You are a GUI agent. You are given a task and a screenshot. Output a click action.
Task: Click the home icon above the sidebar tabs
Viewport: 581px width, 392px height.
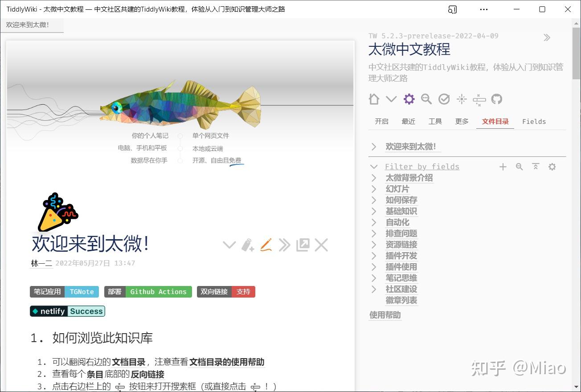pos(374,99)
